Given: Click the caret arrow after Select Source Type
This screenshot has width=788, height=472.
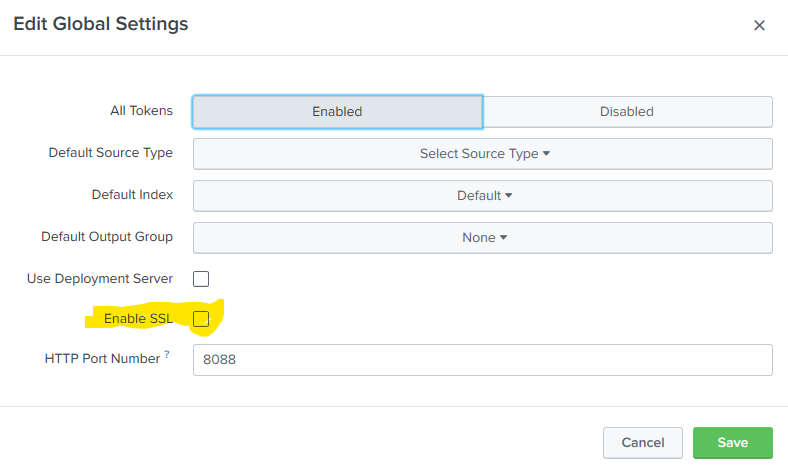Looking at the screenshot, I should click(x=546, y=154).
